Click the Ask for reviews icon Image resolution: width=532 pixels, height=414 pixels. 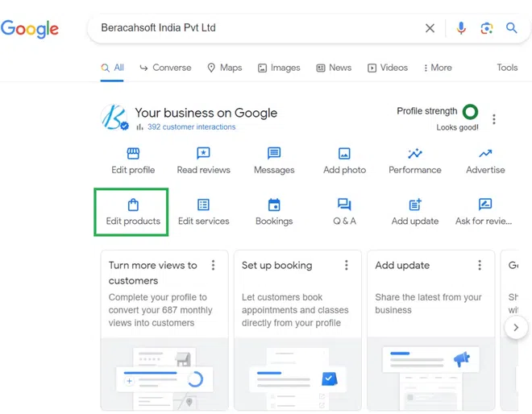click(x=484, y=204)
